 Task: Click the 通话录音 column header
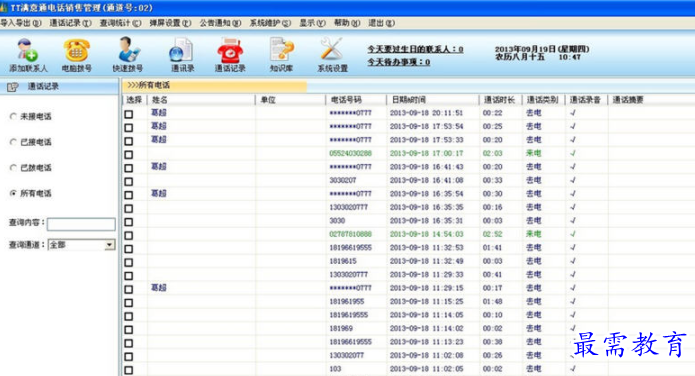586,100
